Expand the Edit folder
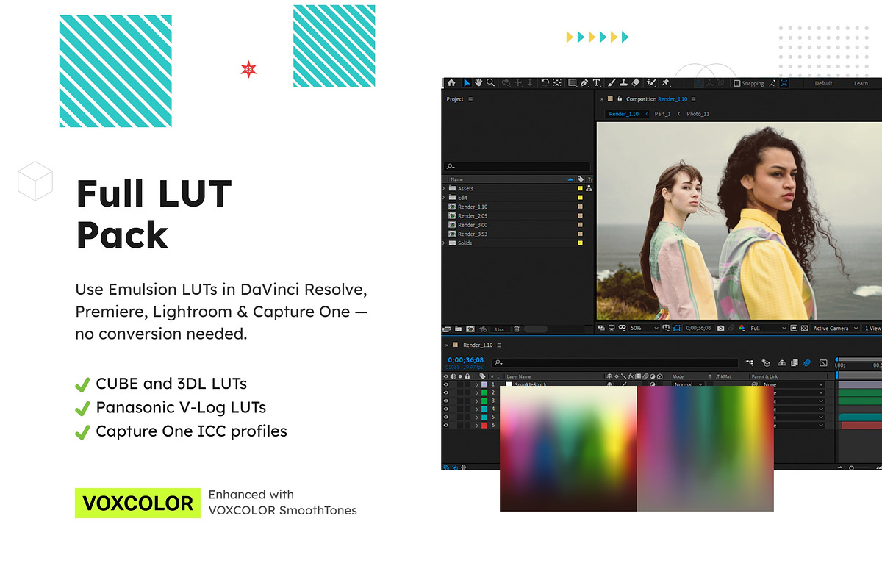The image size is (882, 588). pos(444,198)
